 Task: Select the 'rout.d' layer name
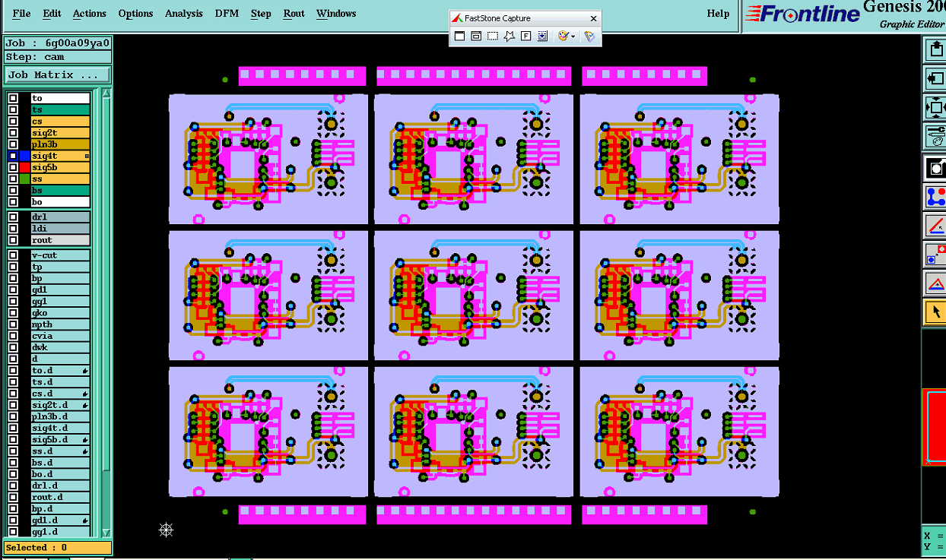pyautogui.click(x=60, y=497)
